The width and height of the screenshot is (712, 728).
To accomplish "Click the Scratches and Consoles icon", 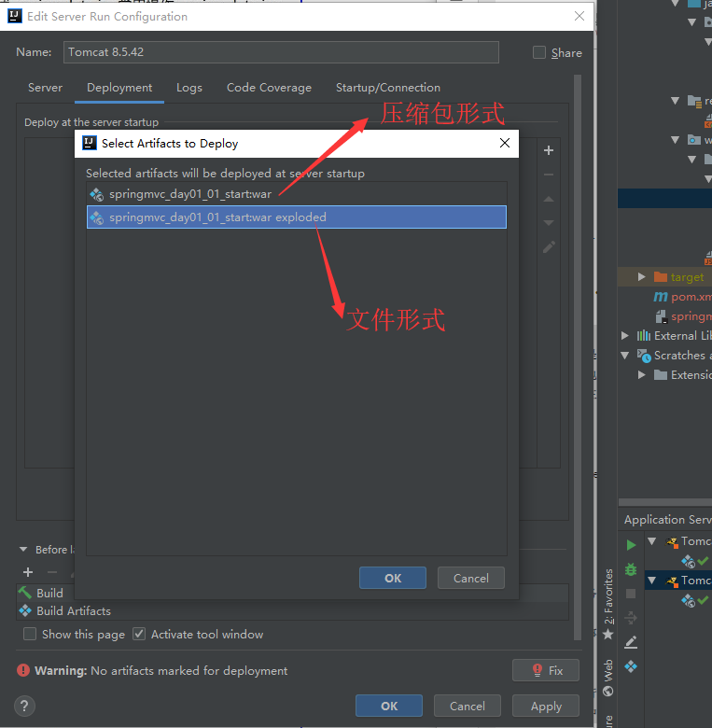I will (644, 356).
